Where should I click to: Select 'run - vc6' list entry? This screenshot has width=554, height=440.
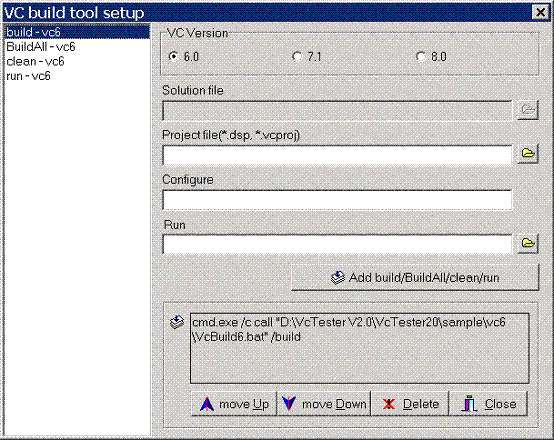77,76
